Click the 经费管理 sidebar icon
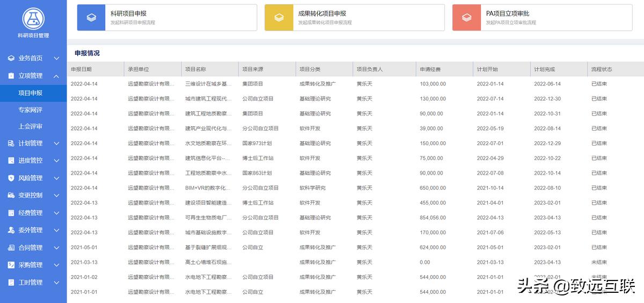This screenshot has height=303, width=644. [12, 213]
